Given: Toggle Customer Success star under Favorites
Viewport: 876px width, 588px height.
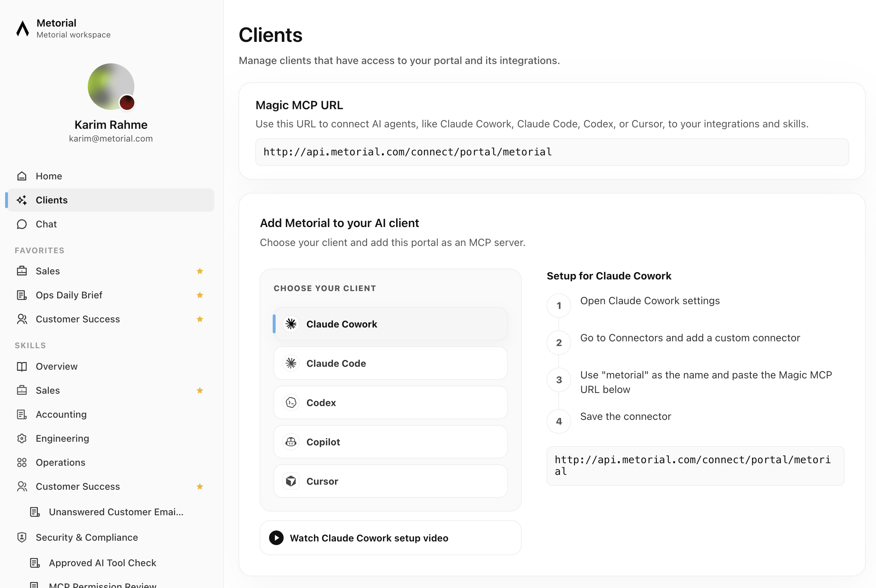Looking at the screenshot, I should (x=200, y=319).
